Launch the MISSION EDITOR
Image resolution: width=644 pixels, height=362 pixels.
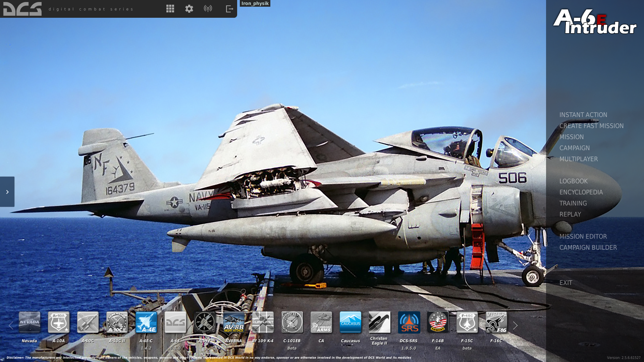(x=583, y=236)
